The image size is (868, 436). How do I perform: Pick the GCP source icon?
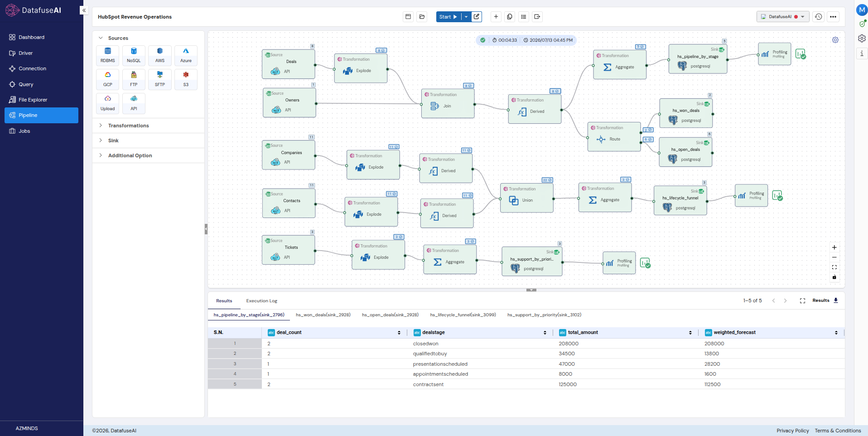(107, 79)
